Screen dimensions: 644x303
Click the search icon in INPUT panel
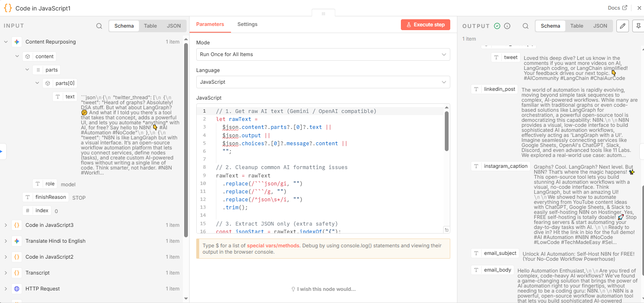[x=99, y=26]
